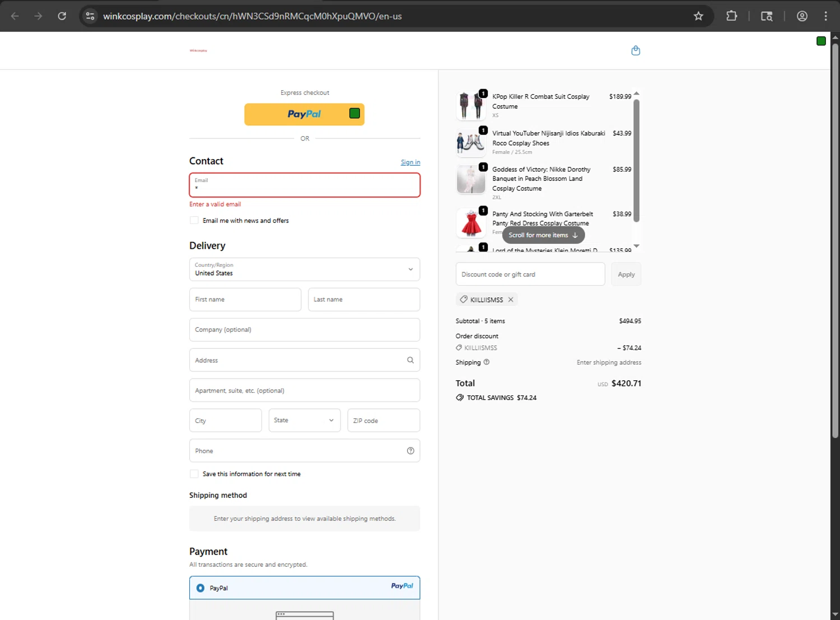The image size is (840, 620).
Task: Apply the discount code
Action: 626,274
